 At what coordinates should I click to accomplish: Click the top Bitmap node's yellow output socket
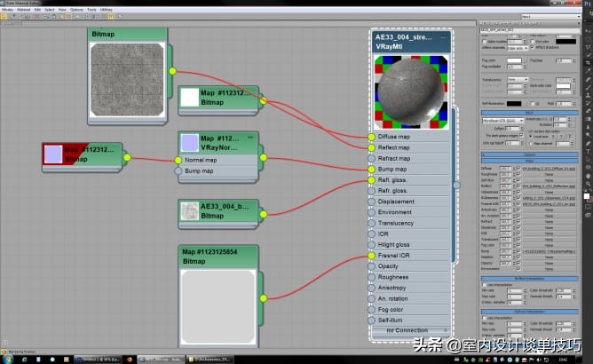[172, 71]
